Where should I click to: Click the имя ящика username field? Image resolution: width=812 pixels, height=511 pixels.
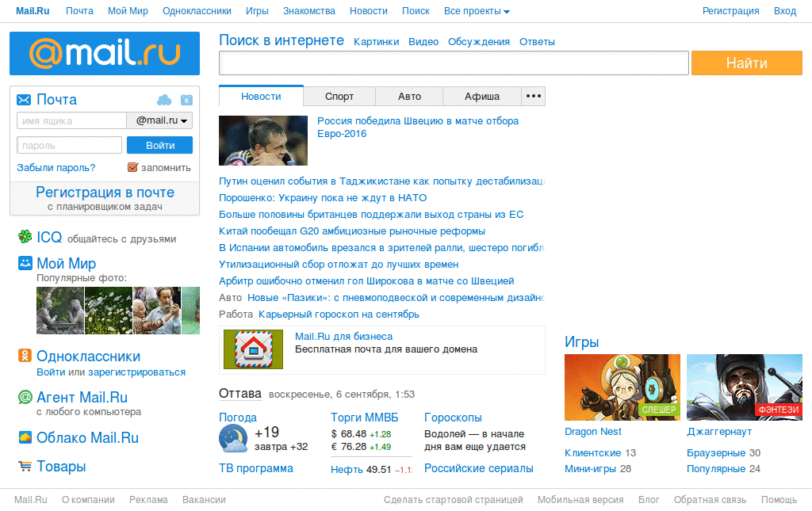[x=72, y=120]
